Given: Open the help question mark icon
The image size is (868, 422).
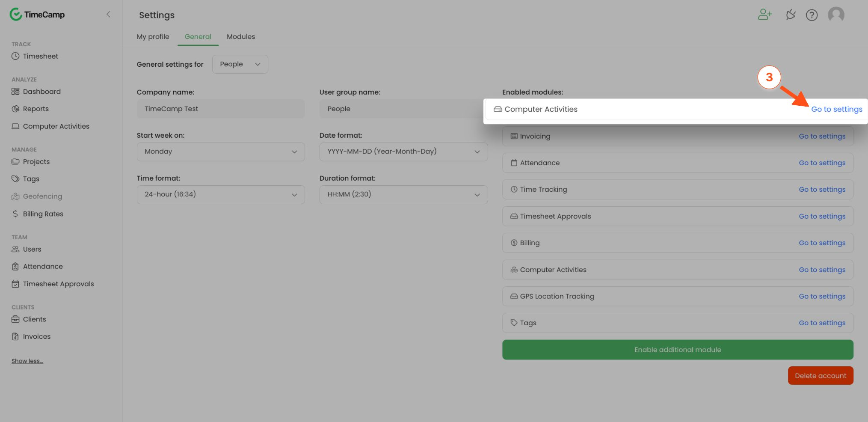Looking at the screenshot, I should tap(812, 15).
